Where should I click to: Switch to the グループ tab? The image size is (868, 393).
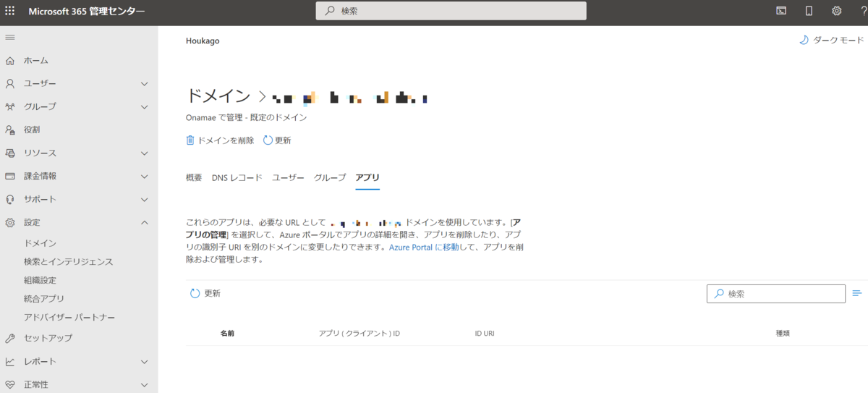point(330,177)
